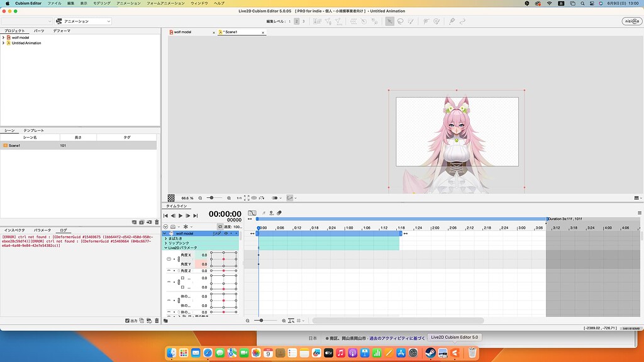Select the lasso selection tool
This screenshot has width=644, height=362.
pyautogui.click(x=401, y=21)
